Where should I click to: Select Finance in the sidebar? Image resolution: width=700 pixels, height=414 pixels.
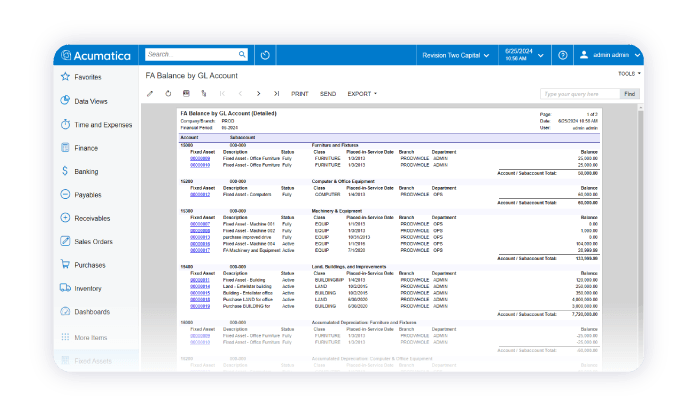click(x=86, y=148)
